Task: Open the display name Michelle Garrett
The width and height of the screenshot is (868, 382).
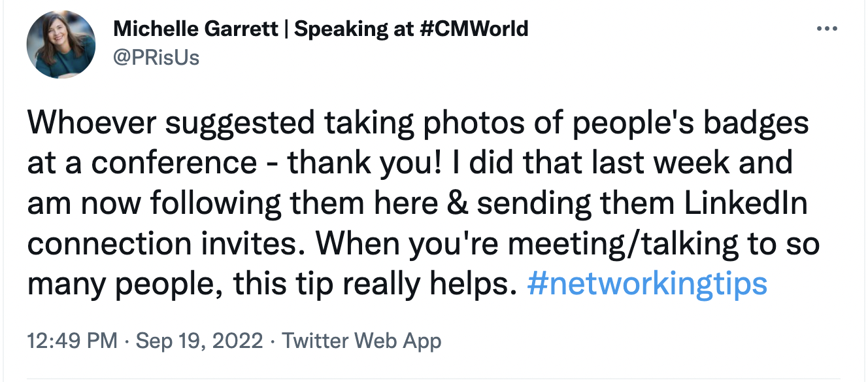Action: [195, 29]
